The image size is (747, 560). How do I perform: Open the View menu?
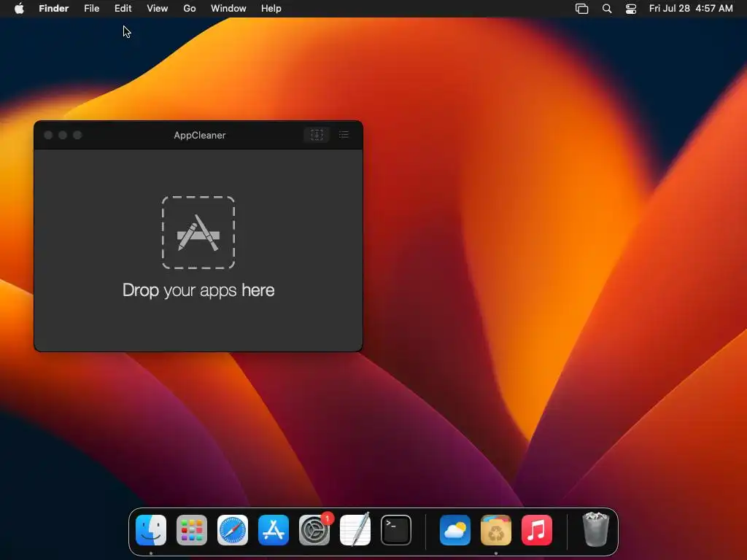[x=158, y=9]
